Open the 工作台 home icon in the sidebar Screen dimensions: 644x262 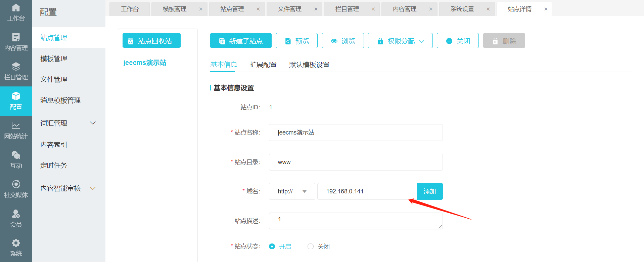click(16, 7)
